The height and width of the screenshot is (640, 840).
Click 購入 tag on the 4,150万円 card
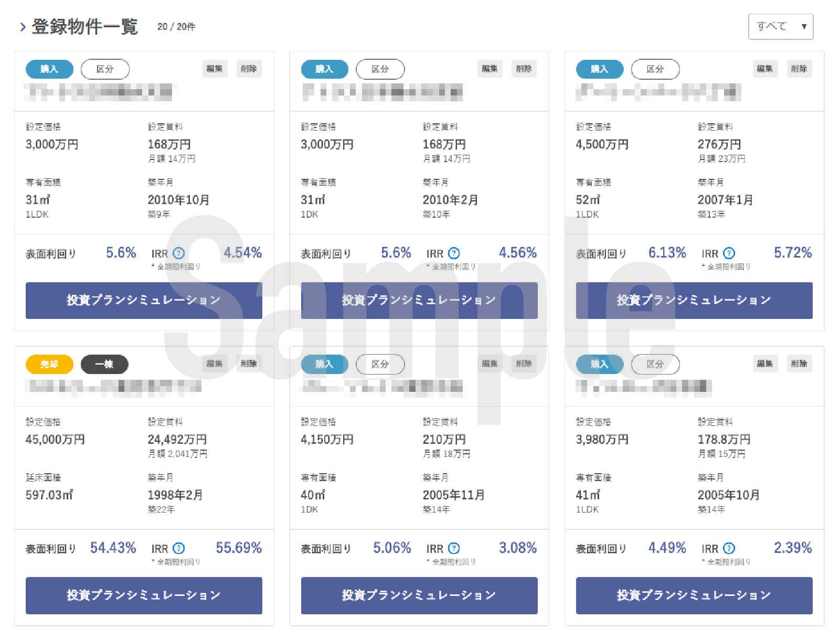coord(324,364)
